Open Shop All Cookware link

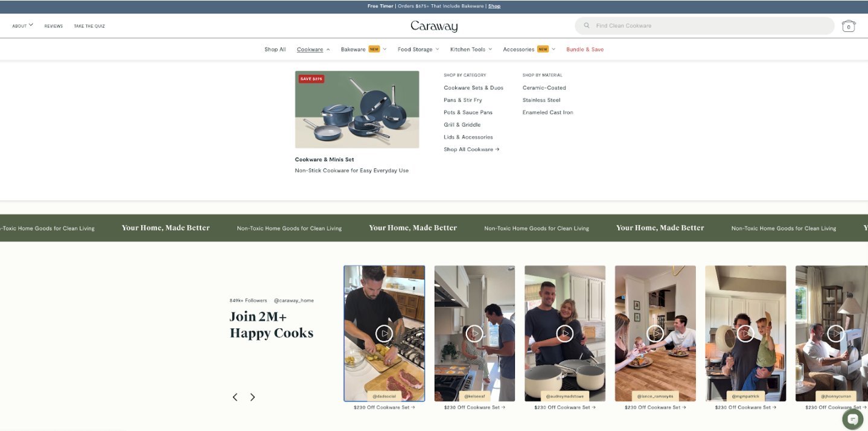click(x=471, y=149)
